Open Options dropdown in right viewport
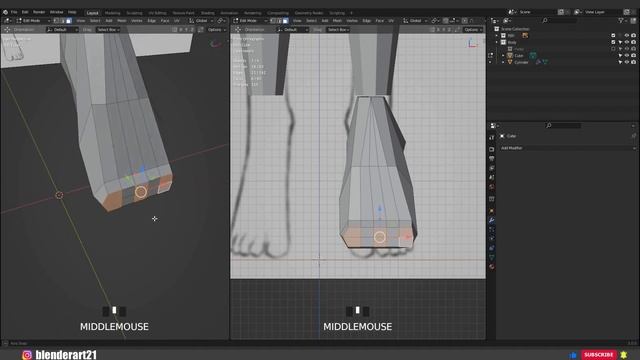The height and width of the screenshot is (360, 640). [x=473, y=29]
